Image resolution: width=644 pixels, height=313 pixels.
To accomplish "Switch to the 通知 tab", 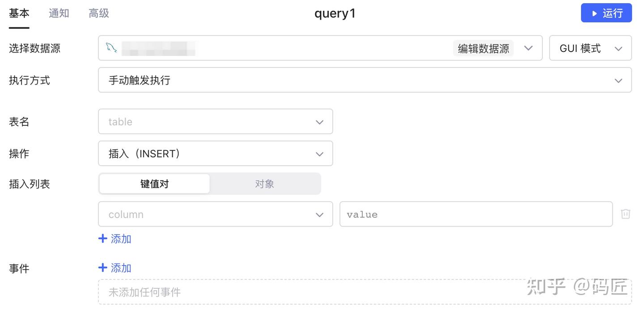I will [x=59, y=13].
